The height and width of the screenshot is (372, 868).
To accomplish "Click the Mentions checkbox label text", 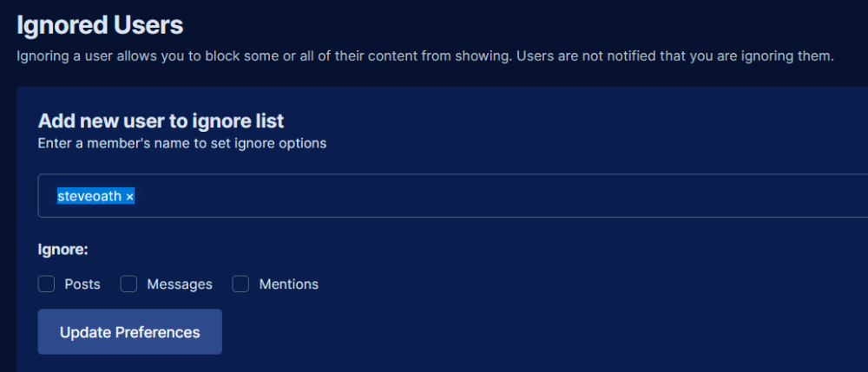I will [x=289, y=284].
